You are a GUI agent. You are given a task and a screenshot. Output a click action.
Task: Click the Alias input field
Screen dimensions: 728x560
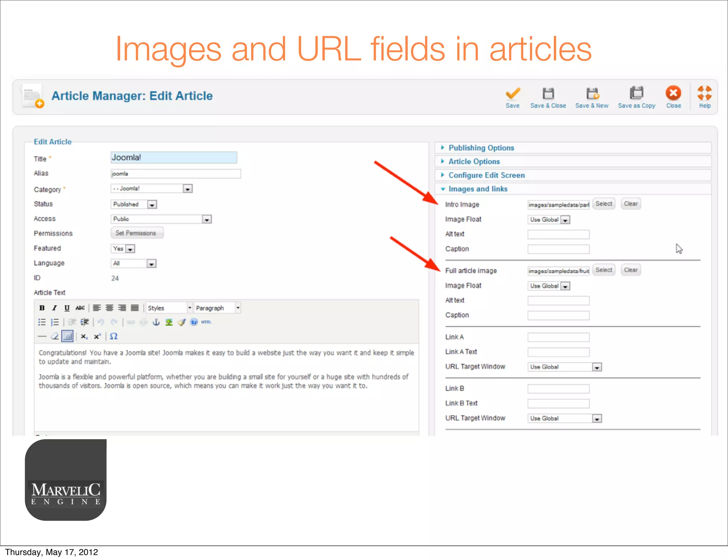click(x=176, y=173)
